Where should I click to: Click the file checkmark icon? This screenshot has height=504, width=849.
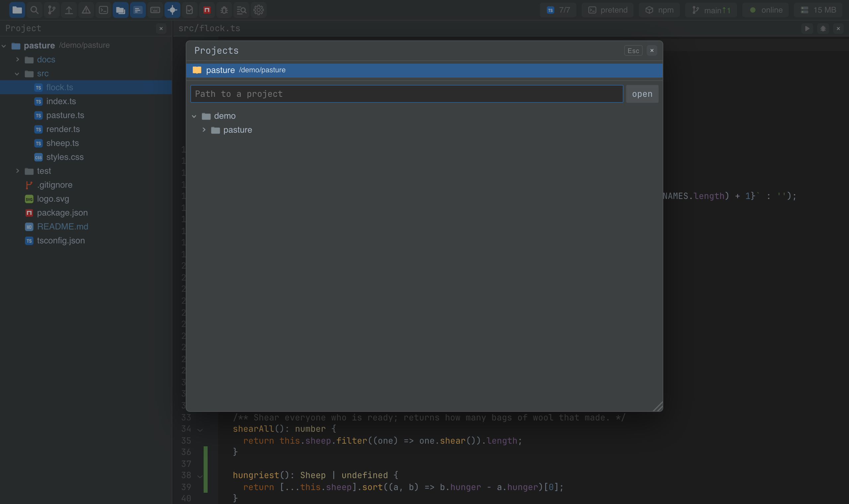189,10
